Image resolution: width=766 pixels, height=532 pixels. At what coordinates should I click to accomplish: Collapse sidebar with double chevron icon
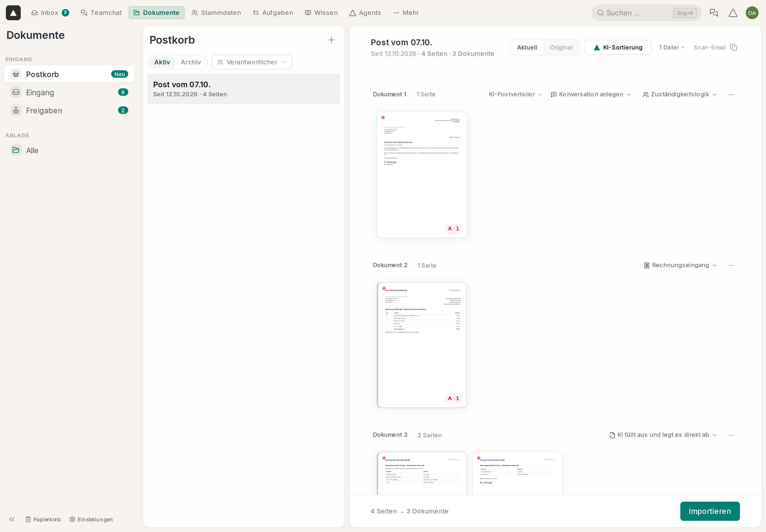[12, 519]
